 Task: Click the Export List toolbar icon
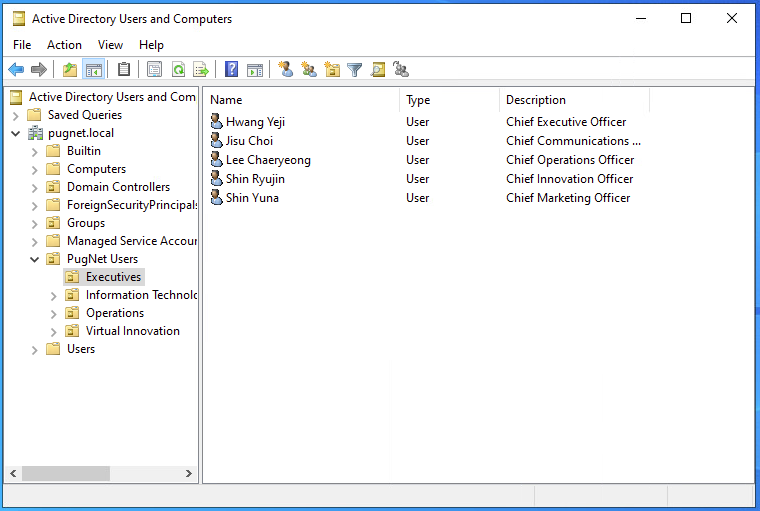point(201,70)
